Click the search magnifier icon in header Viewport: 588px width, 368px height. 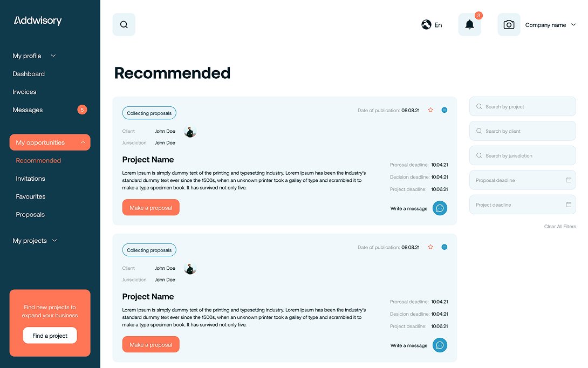pos(124,25)
